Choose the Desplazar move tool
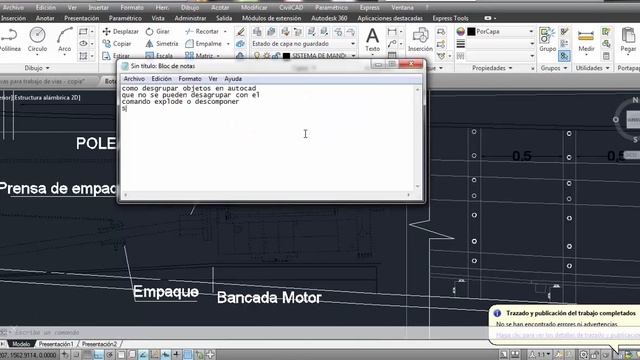Viewport: 640px width, 360px height. point(120,31)
